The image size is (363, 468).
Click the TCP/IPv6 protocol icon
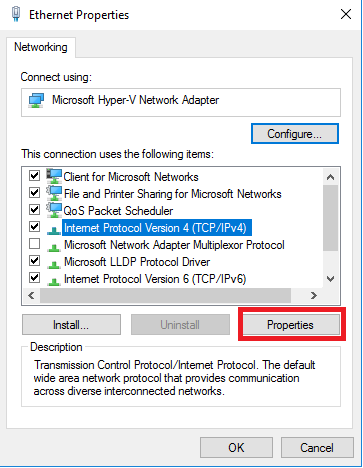point(54,281)
